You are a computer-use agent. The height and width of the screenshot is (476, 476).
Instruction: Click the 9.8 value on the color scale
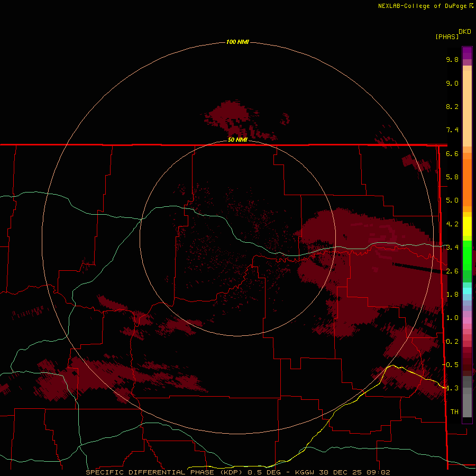click(452, 59)
